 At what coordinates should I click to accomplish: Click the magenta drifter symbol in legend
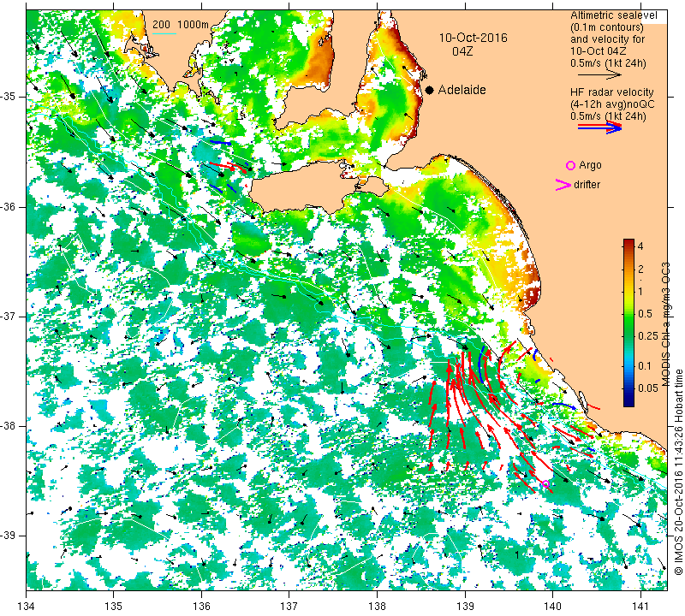[563, 185]
